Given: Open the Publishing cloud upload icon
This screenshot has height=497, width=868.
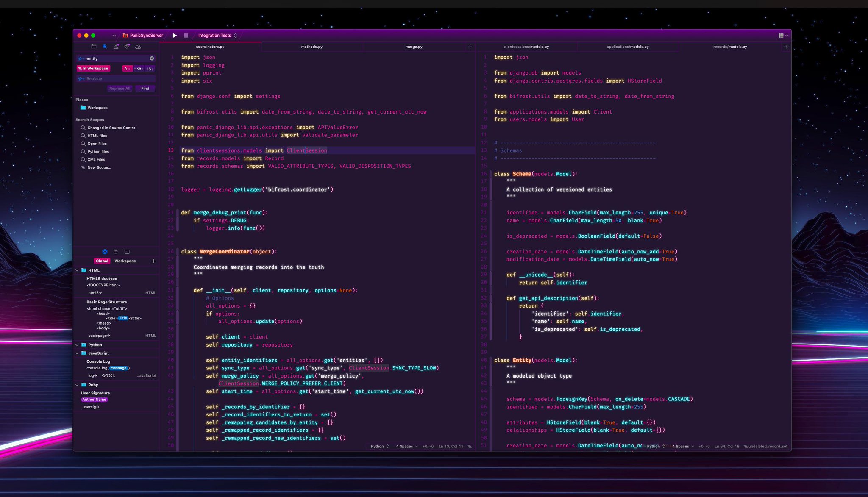Looking at the screenshot, I should coord(138,47).
